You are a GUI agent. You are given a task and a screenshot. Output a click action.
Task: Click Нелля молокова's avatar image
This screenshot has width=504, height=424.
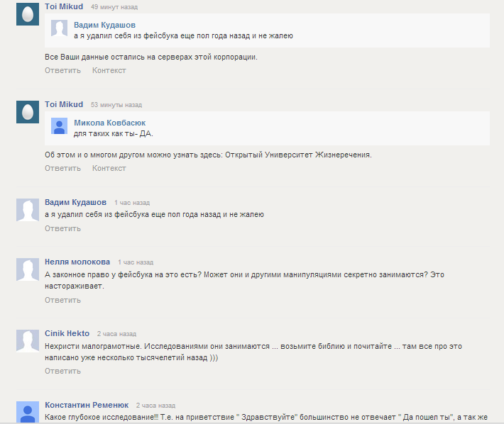[x=28, y=269]
